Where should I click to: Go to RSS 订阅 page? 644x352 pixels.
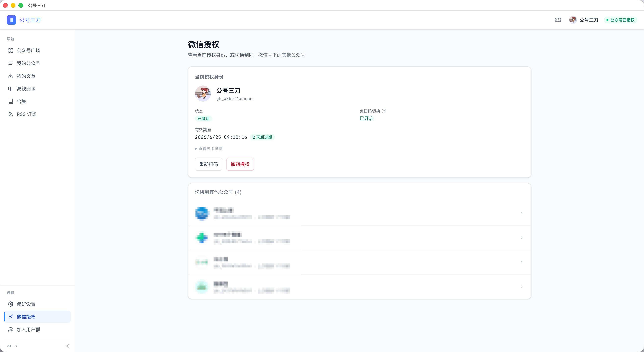tap(38, 114)
